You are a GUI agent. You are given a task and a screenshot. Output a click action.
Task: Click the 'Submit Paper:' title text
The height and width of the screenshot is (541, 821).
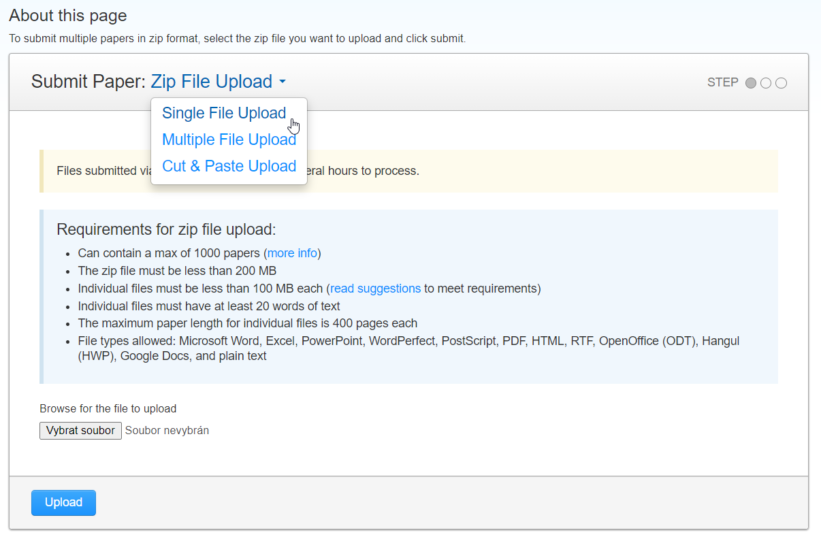pyautogui.click(x=88, y=82)
